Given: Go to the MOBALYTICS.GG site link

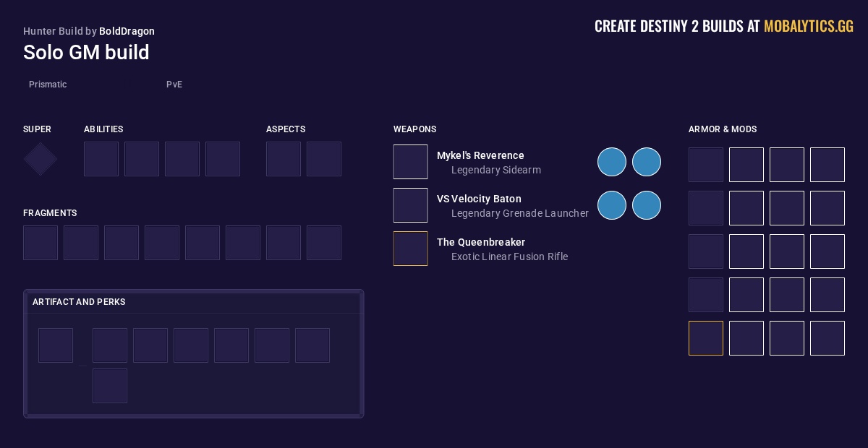Looking at the screenshot, I should (x=809, y=27).
